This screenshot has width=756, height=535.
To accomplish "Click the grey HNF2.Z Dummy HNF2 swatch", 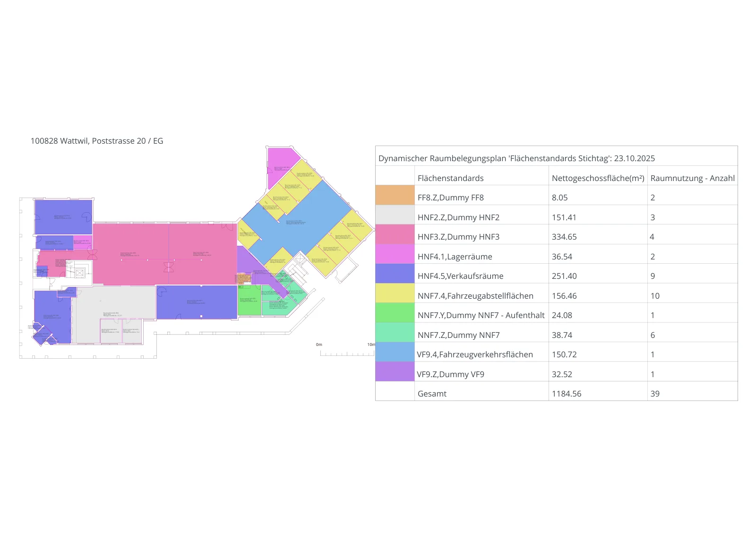I will [x=395, y=215].
